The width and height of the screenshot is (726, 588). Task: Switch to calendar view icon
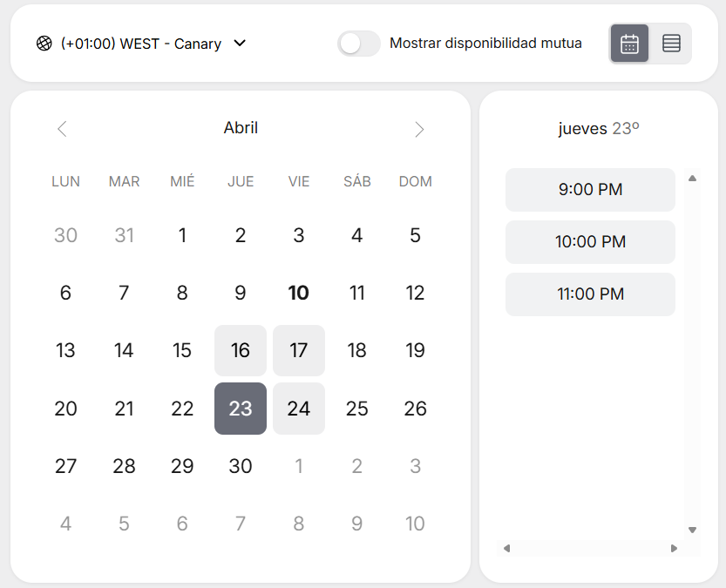point(629,44)
